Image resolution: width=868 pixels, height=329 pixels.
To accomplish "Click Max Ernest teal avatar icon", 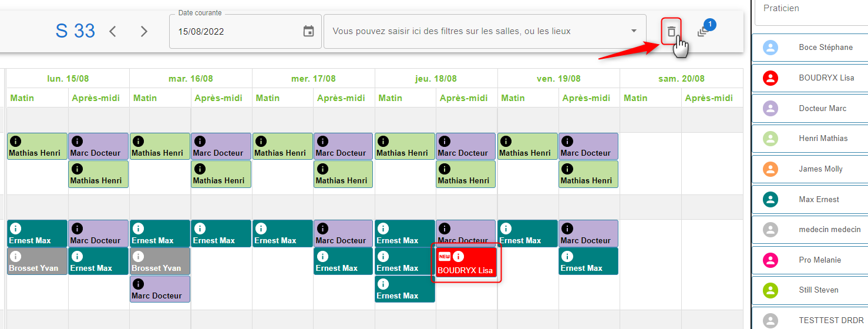I will click(x=771, y=199).
